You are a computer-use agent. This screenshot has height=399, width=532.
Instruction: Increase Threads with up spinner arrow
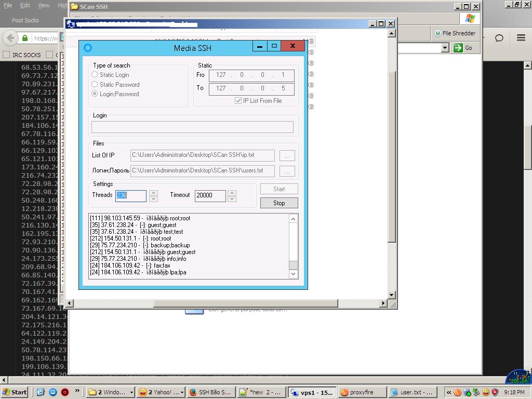[153, 193]
